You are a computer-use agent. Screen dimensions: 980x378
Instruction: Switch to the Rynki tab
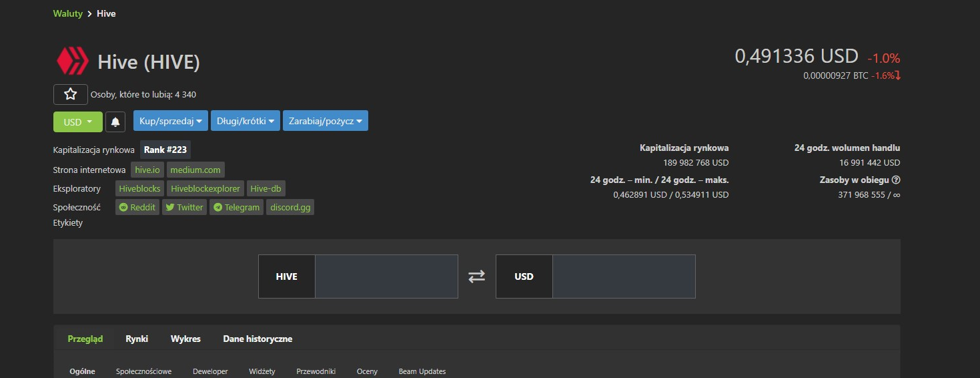click(137, 339)
